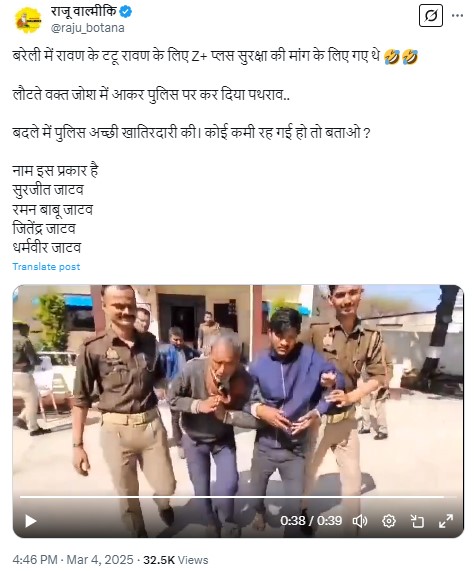Screen dimensions: 474x571
Task: Open video settings gear icon
Action: 388,521
